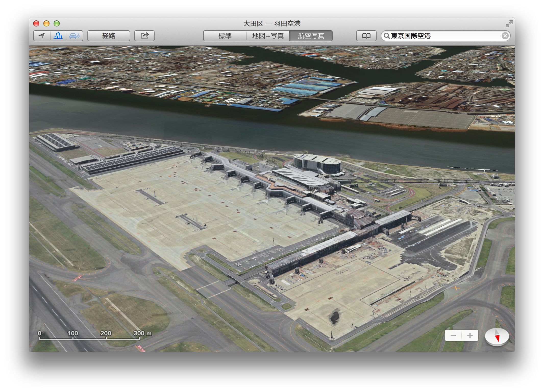The height and width of the screenshot is (392, 544).
Task: Clear the search field text
Action: click(x=505, y=36)
